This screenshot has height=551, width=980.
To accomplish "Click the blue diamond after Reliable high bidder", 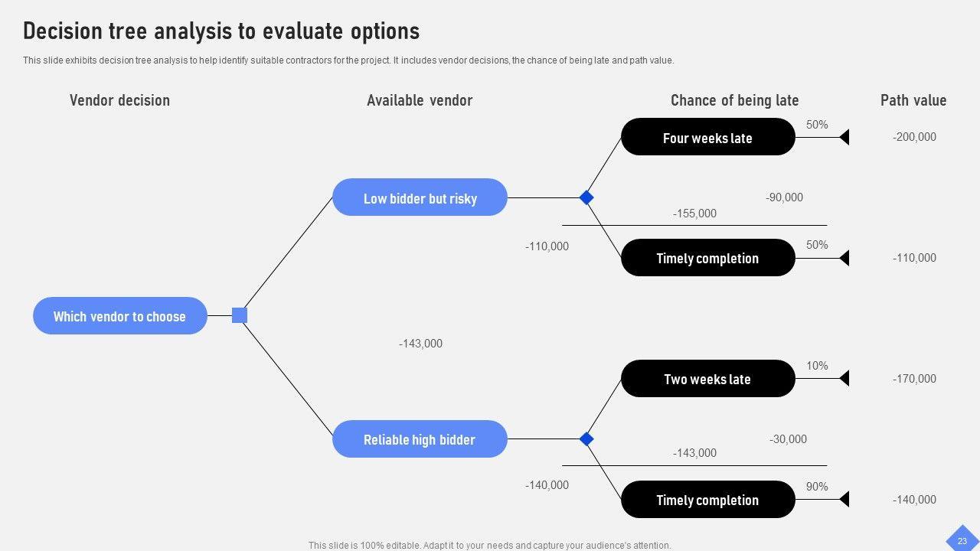I will [586, 439].
